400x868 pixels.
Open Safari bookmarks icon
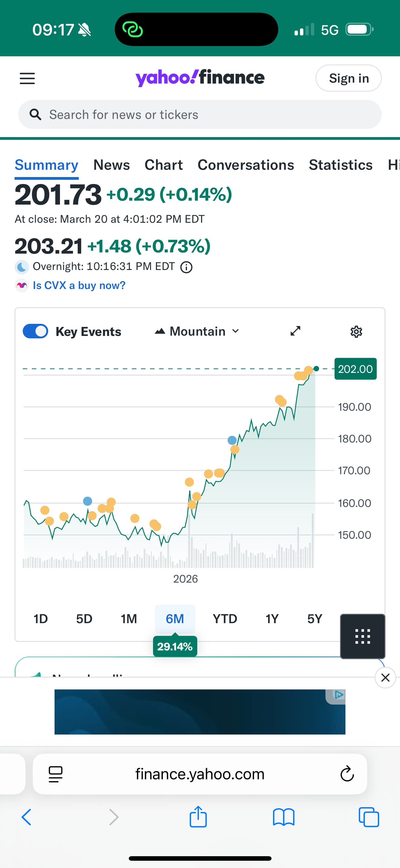pyautogui.click(x=284, y=817)
